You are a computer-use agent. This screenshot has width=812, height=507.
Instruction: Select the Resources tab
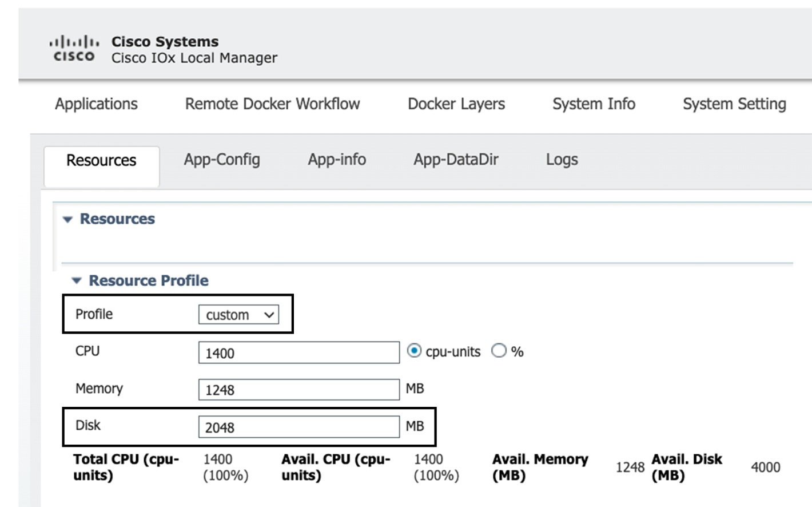101,160
